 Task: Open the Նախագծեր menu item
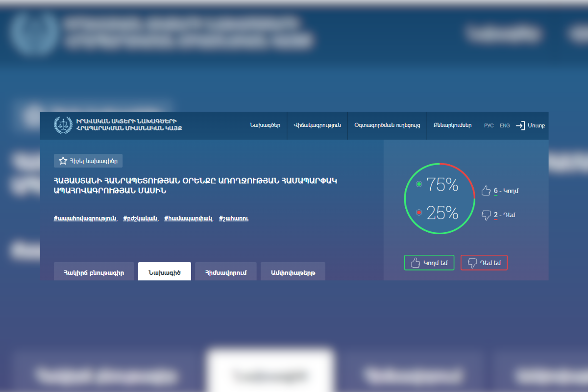(x=265, y=125)
